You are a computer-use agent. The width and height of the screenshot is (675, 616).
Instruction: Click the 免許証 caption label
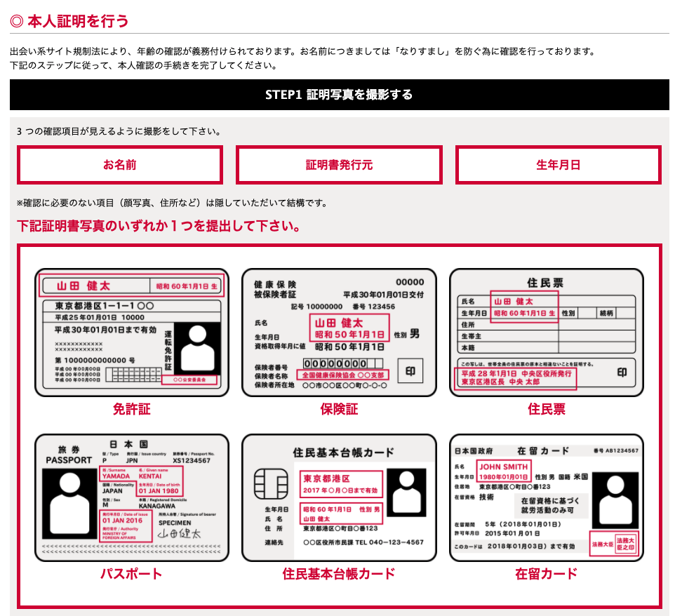point(132,409)
